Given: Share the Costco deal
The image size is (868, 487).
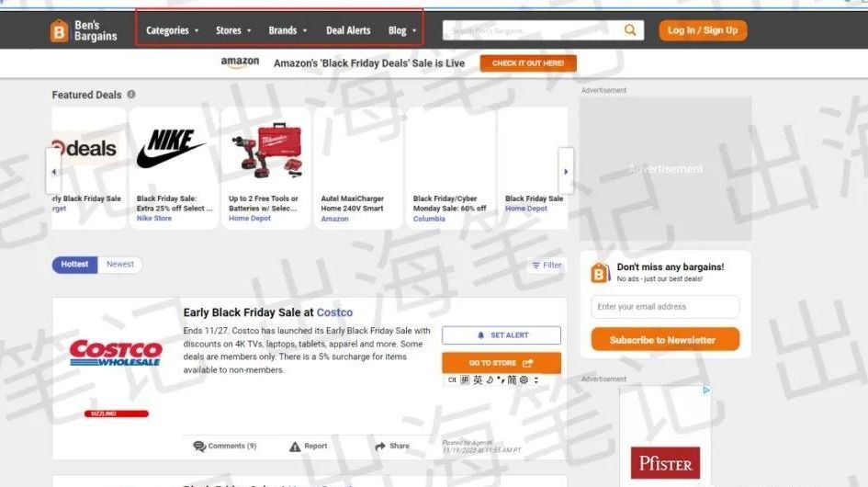Looking at the screenshot, I should (x=392, y=446).
